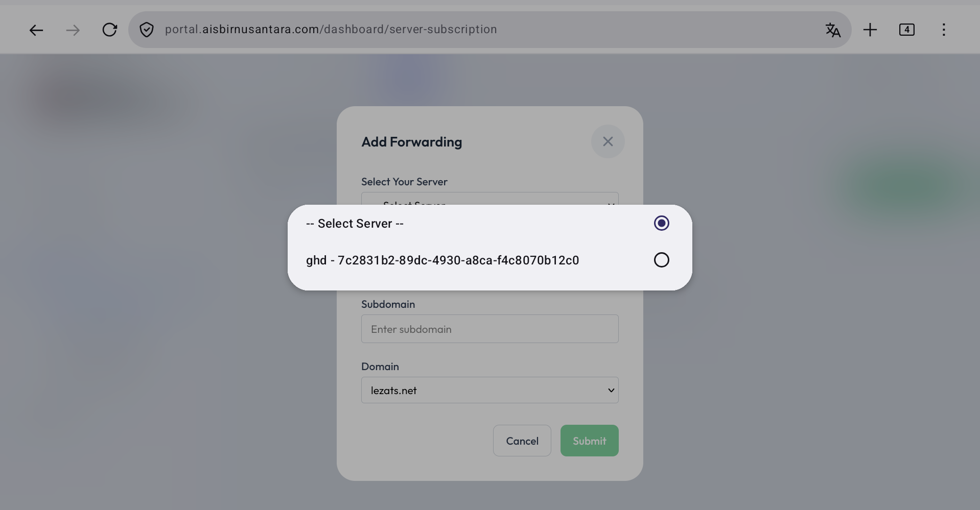Click the Select Your Server dropdown arrow
This screenshot has height=510, width=980.
click(x=611, y=202)
